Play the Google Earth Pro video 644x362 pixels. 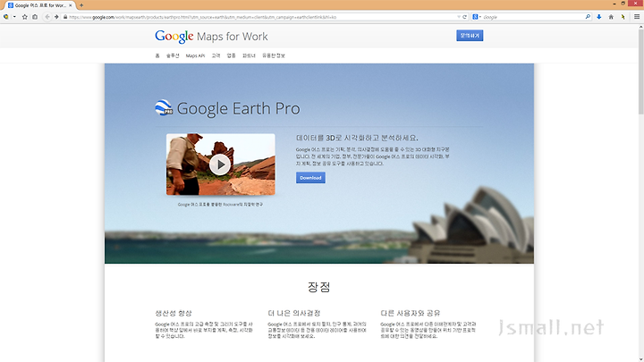point(220,164)
